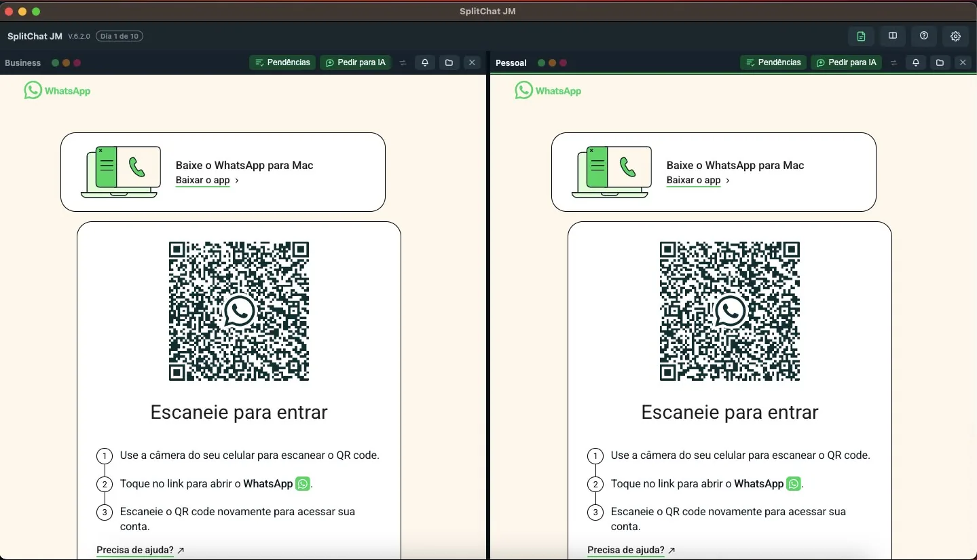Open the folder icon in Business panel
Image resolution: width=977 pixels, height=560 pixels.
pos(449,62)
